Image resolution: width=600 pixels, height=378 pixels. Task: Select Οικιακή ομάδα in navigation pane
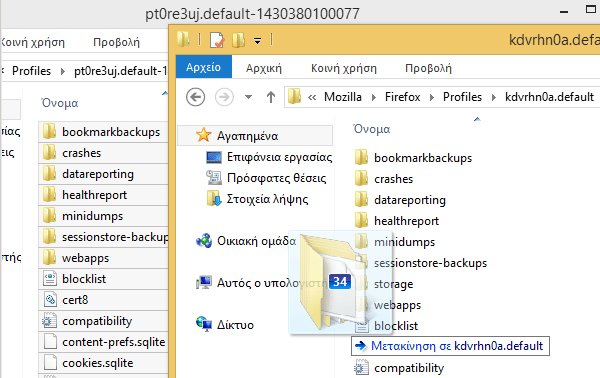click(x=256, y=241)
